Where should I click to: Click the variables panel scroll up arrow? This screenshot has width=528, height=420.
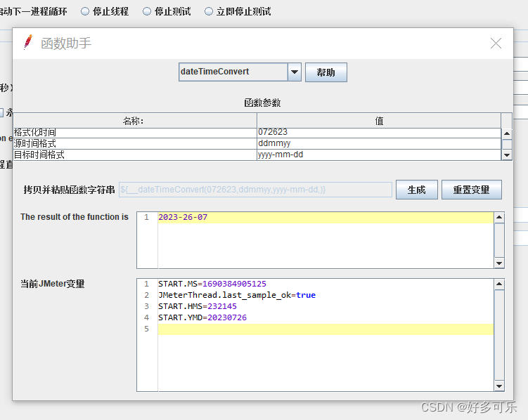[x=499, y=284]
